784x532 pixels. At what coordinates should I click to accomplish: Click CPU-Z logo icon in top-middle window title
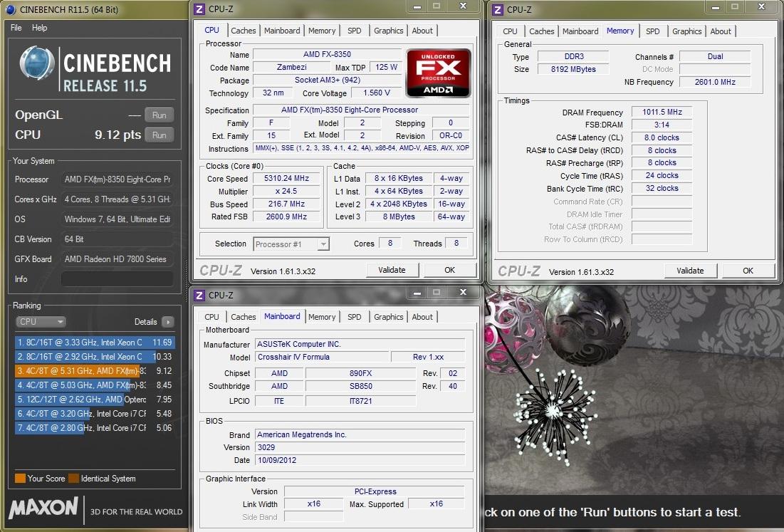(x=199, y=9)
